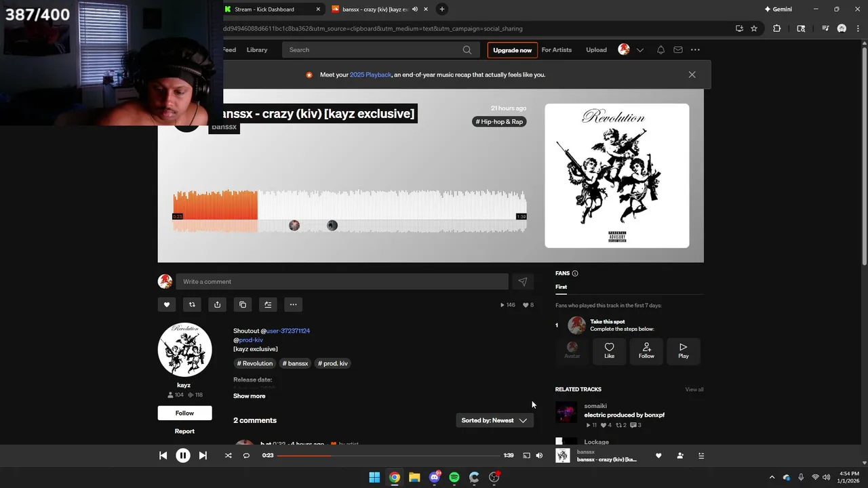Report the track via Report link
Screen dimensions: 868x488
(184, 431)
